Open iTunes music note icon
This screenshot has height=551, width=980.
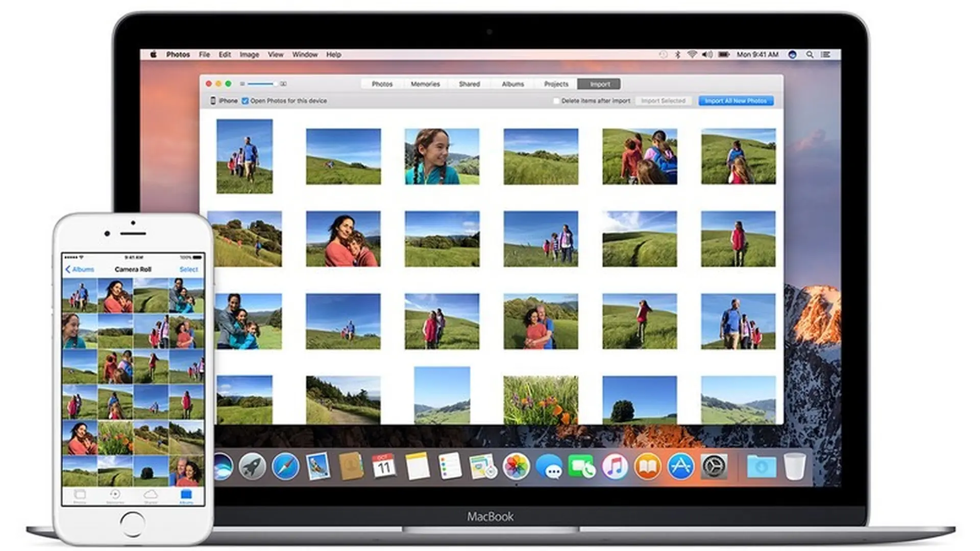click(x=615, y=466)
